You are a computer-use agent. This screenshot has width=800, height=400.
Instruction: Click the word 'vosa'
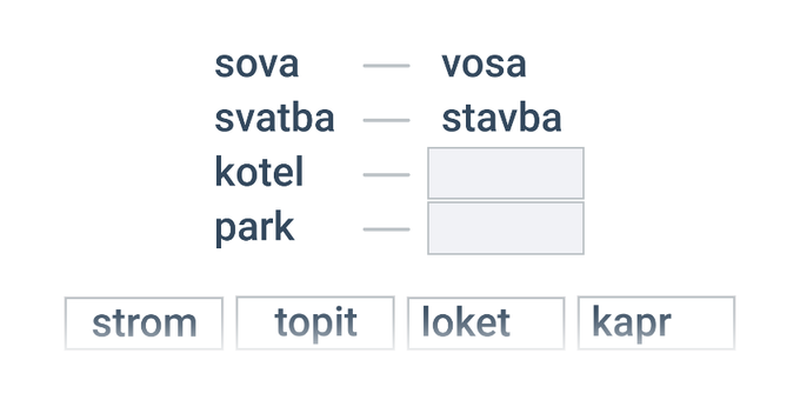(484, 65)
